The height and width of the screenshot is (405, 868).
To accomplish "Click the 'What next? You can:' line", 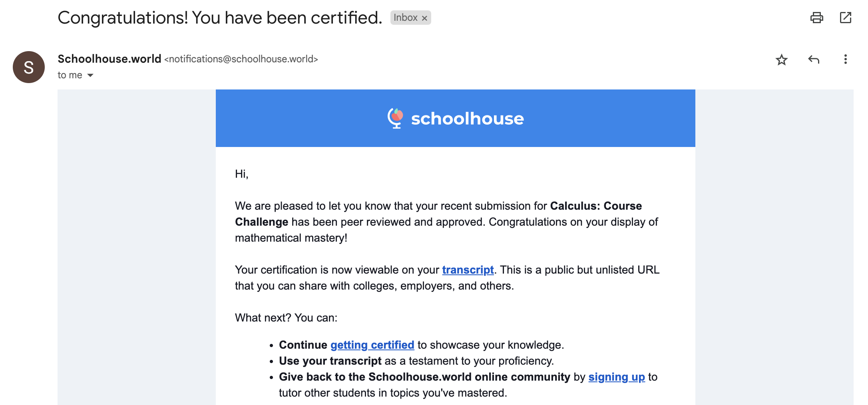I will pos(286,318).
